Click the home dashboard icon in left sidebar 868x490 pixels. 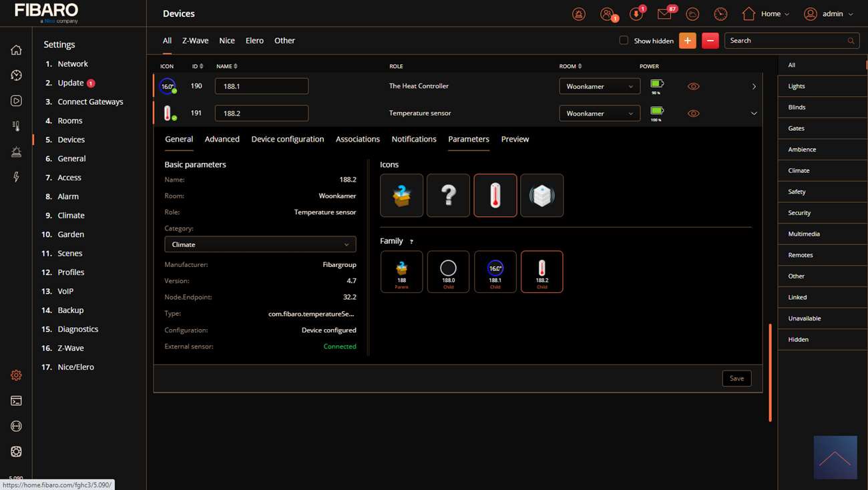click(16, 50)
